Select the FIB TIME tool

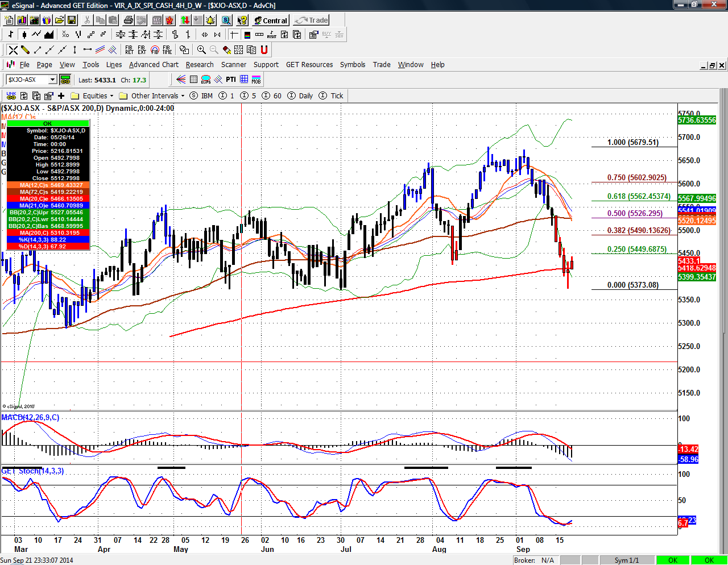pos(167,50)
